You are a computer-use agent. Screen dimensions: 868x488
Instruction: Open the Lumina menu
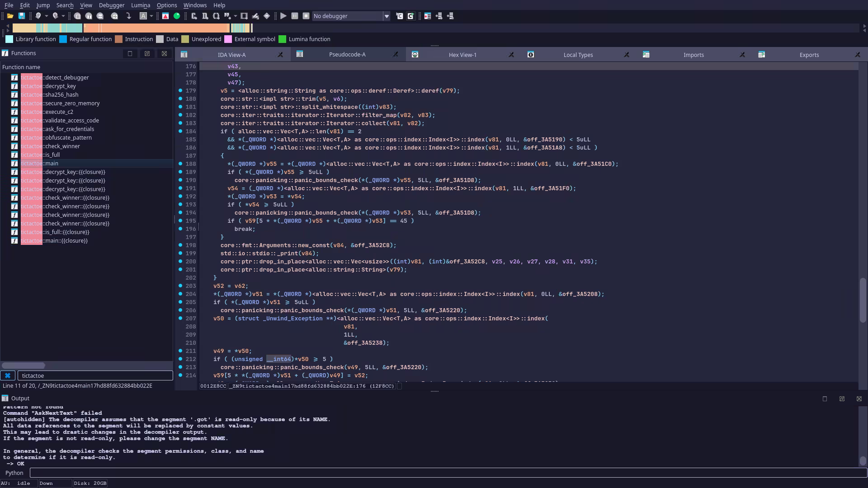[x=140, y=5]
